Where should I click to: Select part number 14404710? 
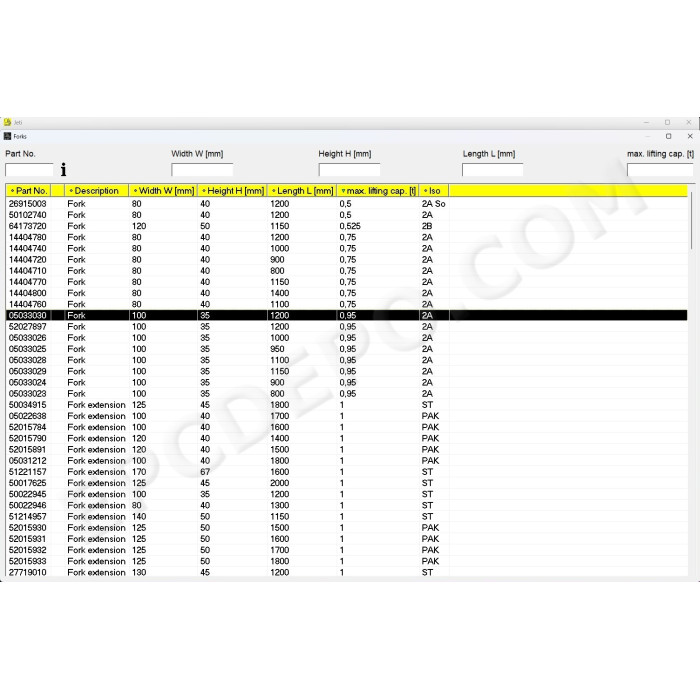click(x=28, y=271)
